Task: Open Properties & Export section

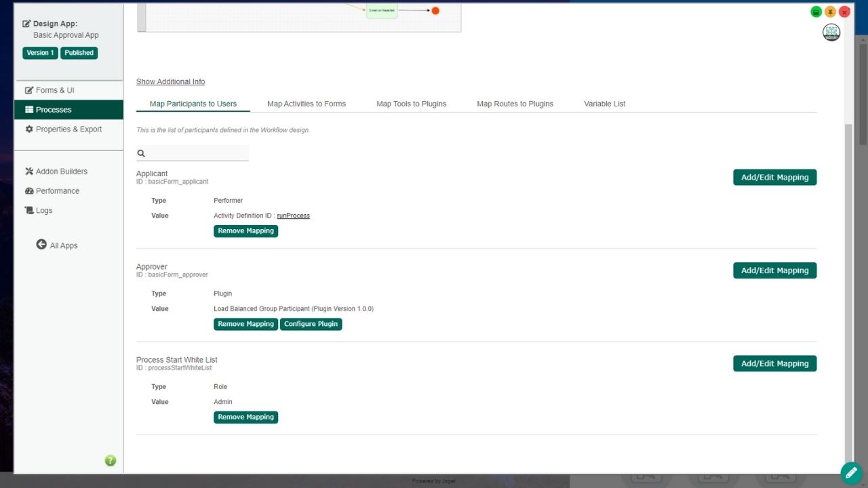Action: click(68, 129)
